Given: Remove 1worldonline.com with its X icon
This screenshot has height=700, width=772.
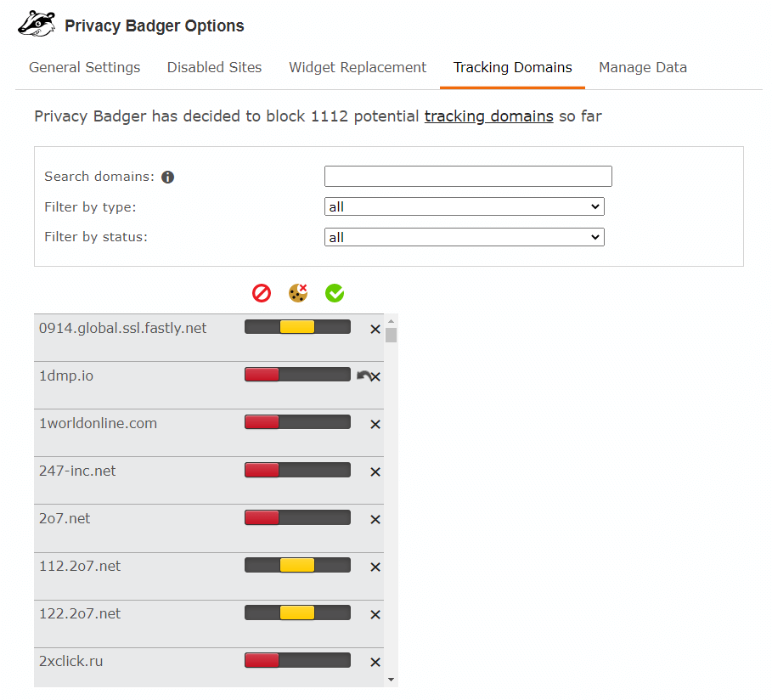Looking at the screenshot, I should pos(375,424).
